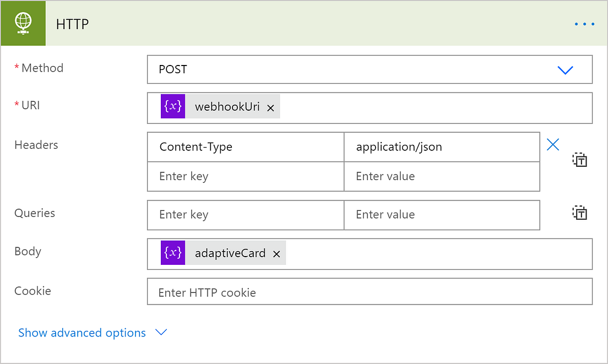Select the adaptiveCard dynamic content token
The height and width of the screenshot is (364, 608).
click(230, 253)
